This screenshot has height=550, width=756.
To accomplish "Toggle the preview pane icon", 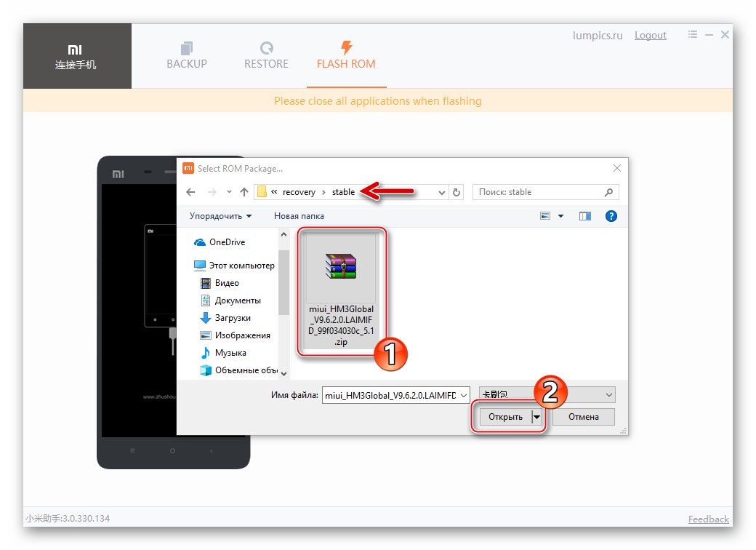I will [585, 216].
